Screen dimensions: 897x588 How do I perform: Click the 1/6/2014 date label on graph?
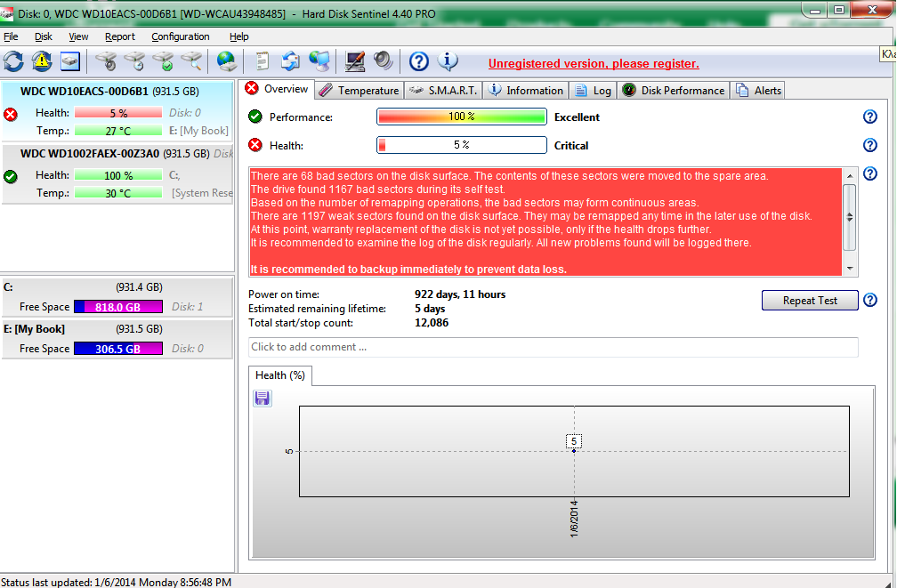(574, 519)
